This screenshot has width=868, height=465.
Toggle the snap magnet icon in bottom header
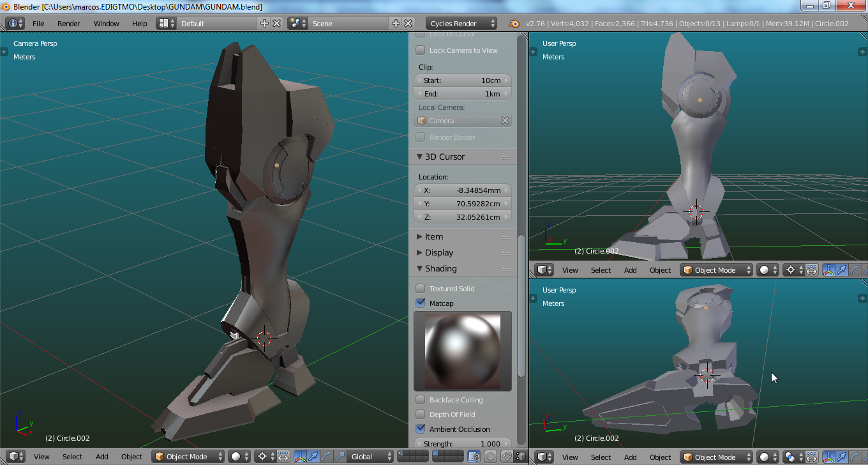pyautogui.click(x=506, y=457)
